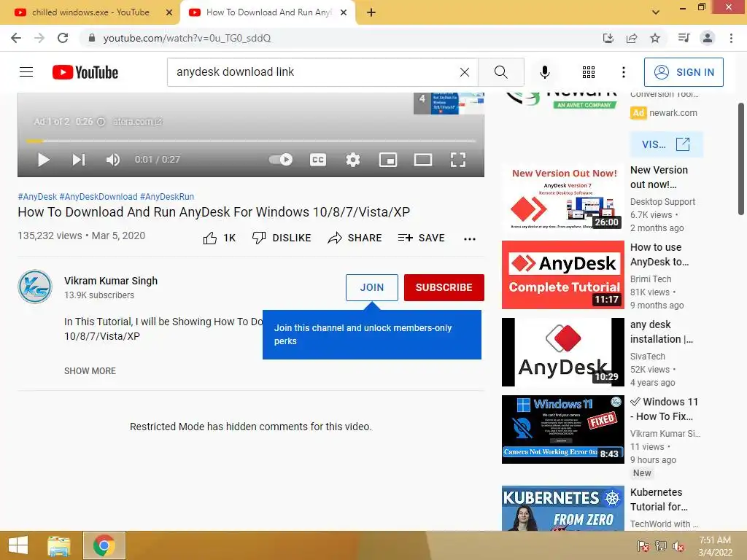
Task: Click the share page icon in address bar
Action: [x=632, y=38]
